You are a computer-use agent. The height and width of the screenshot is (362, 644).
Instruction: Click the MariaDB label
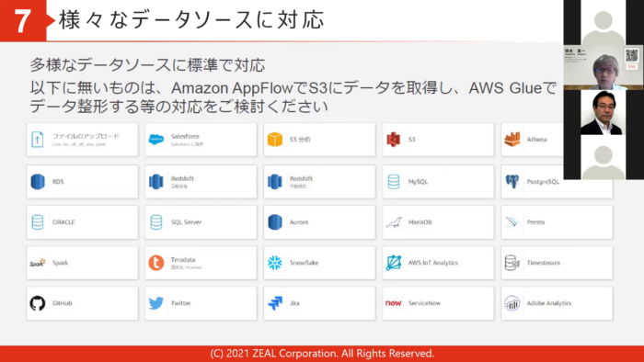420,222
